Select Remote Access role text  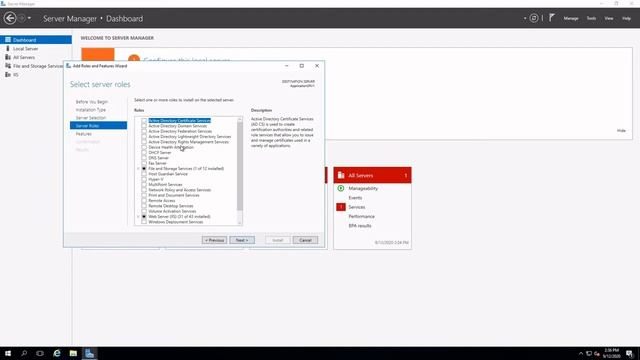pyautogui.click(x=162, y=200)
